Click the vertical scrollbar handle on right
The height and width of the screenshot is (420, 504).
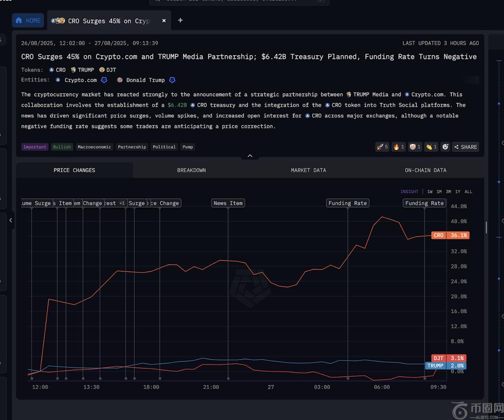[x=486, y=227]
